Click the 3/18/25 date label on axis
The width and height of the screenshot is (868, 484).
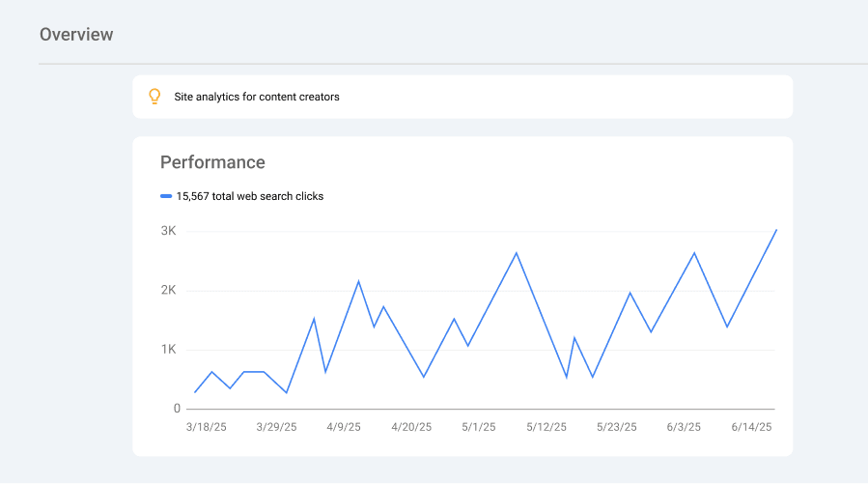[207, 427]
